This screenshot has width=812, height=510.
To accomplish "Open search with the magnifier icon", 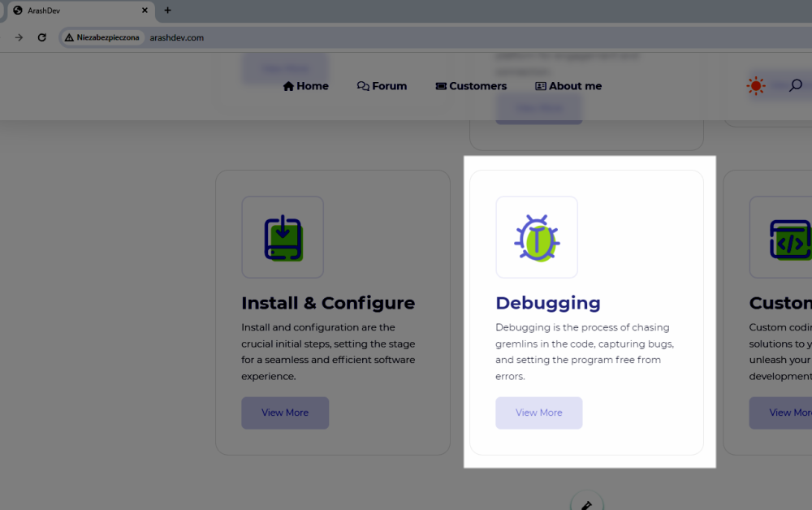I will pos(796,85).
